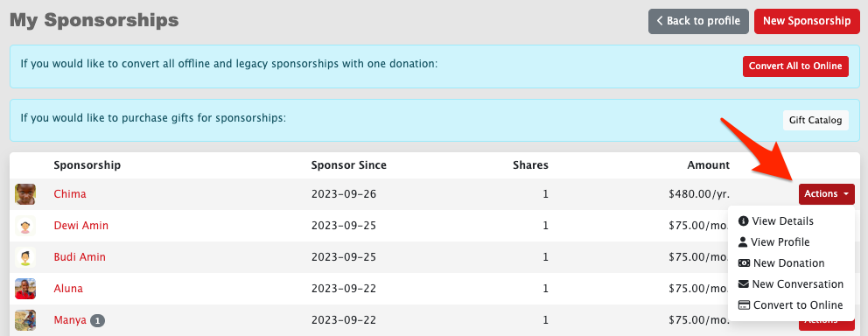
Task: Open Dewi Amin's sponsorship link
Action: pyautogui.click(x=80, y=225)
